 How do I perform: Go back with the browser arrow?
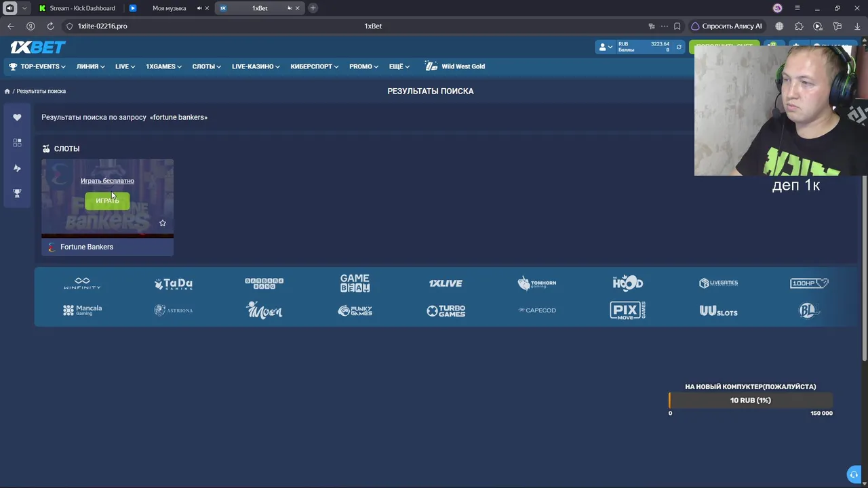coord(11,26)
